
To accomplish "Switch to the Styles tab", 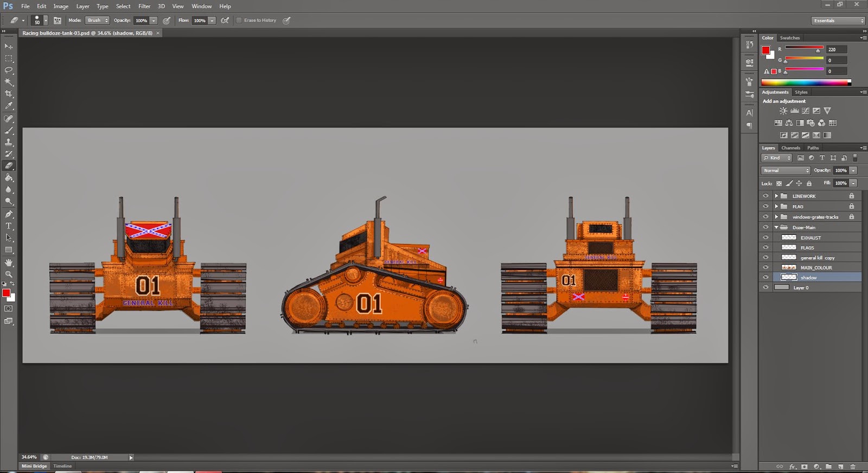I will pos(801,92).
